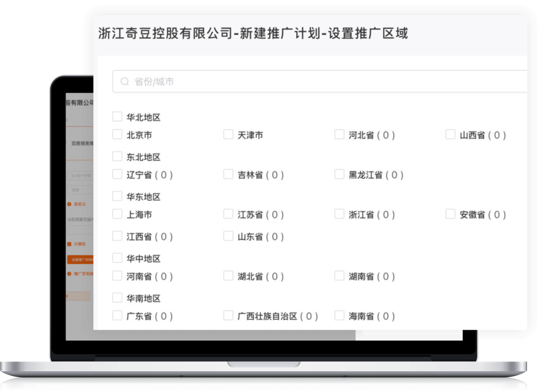Focus the 省份/城市 search field
This screenshot has width=543, height=392.
pos(320,81)
